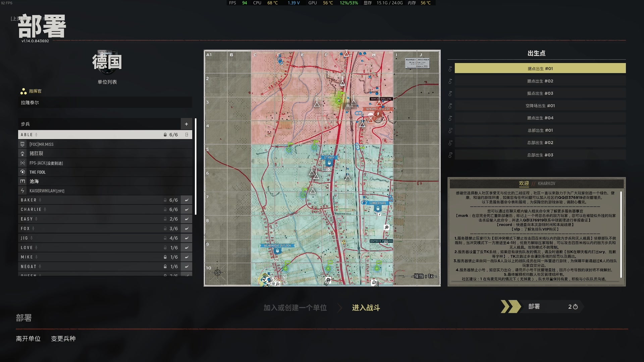Click join arrow for BAKER squad

186,200
